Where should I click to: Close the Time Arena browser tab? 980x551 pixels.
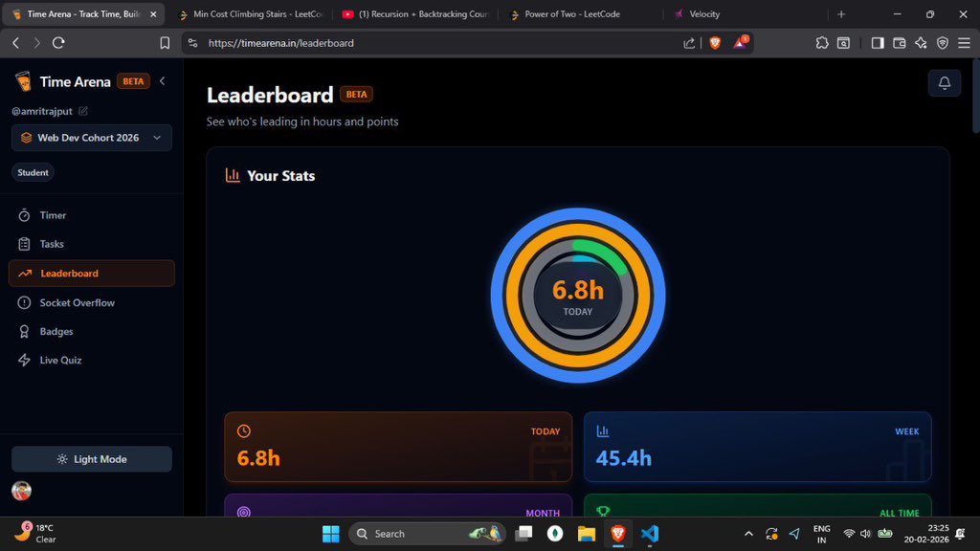tap(153, 13)
